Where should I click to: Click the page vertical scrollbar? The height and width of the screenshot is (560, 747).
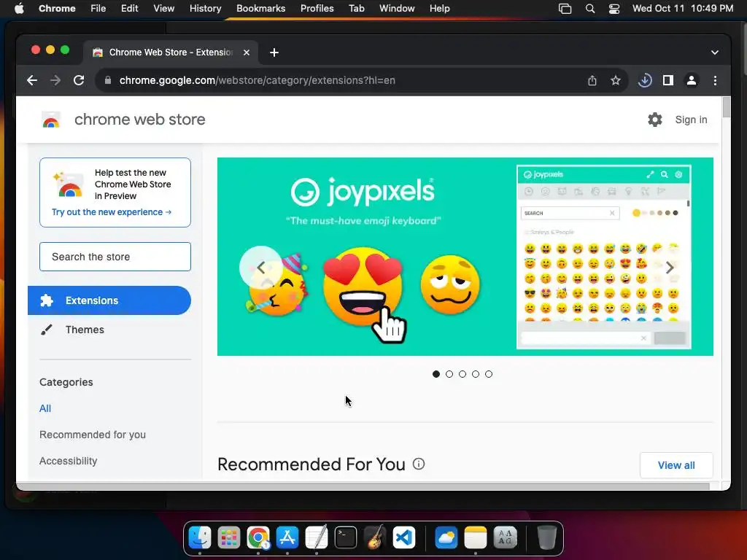click(x=726, y=107)
